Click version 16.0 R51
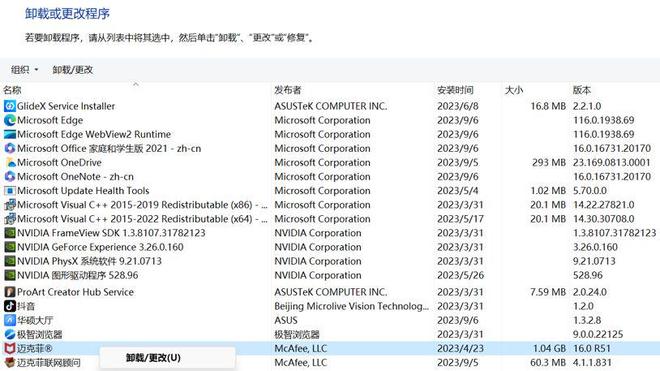Viewport: 660px width, 371px height. (x=591, y=349)
